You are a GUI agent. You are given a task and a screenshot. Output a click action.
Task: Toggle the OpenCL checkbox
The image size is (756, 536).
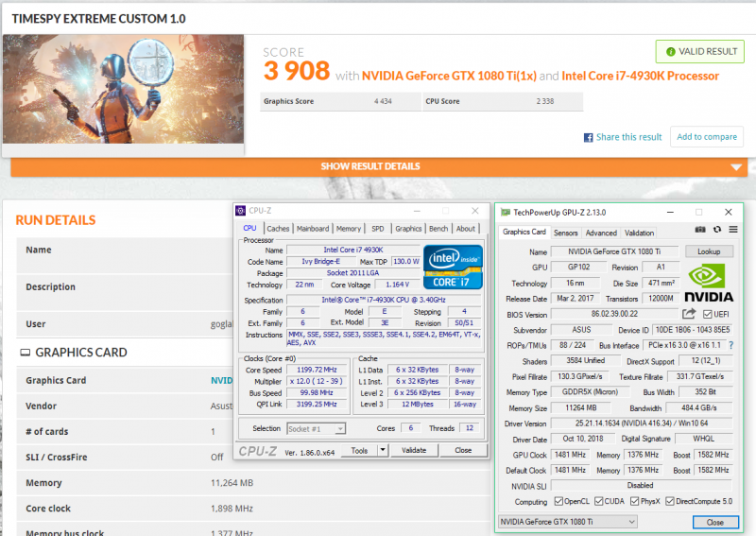[x=558, y=501]
